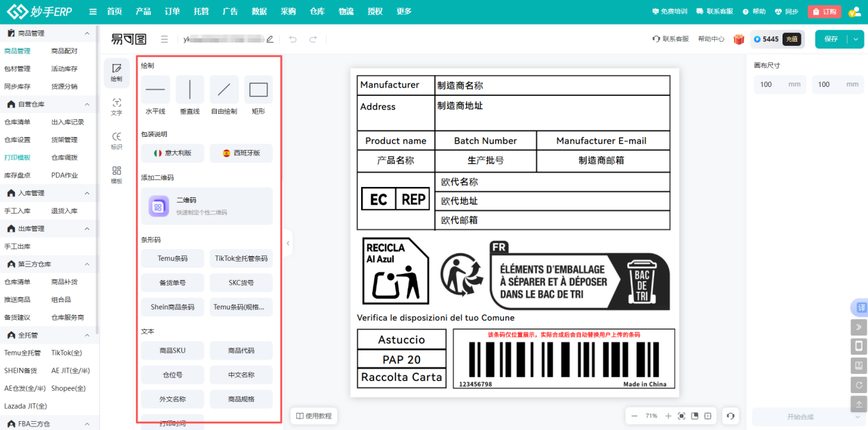Expand the dropdown arrow beside 保存
The width and height of the screenshot is (868, 430).
856,39
